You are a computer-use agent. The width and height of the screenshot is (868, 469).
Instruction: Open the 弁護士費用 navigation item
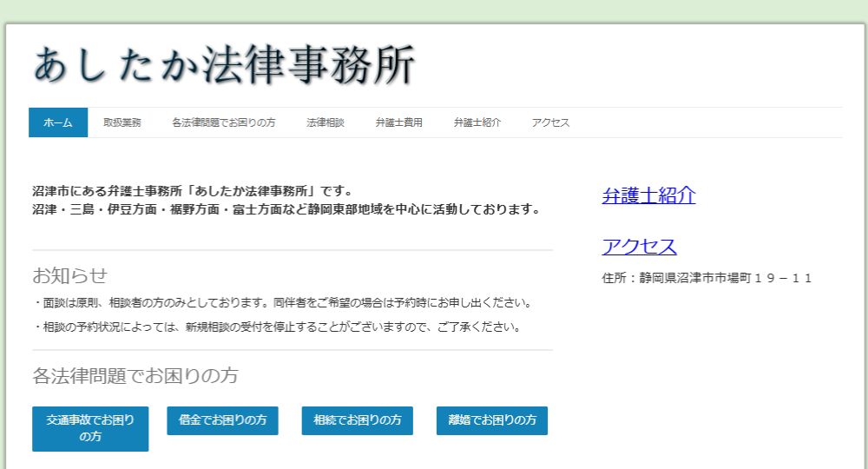click(398, 122)
